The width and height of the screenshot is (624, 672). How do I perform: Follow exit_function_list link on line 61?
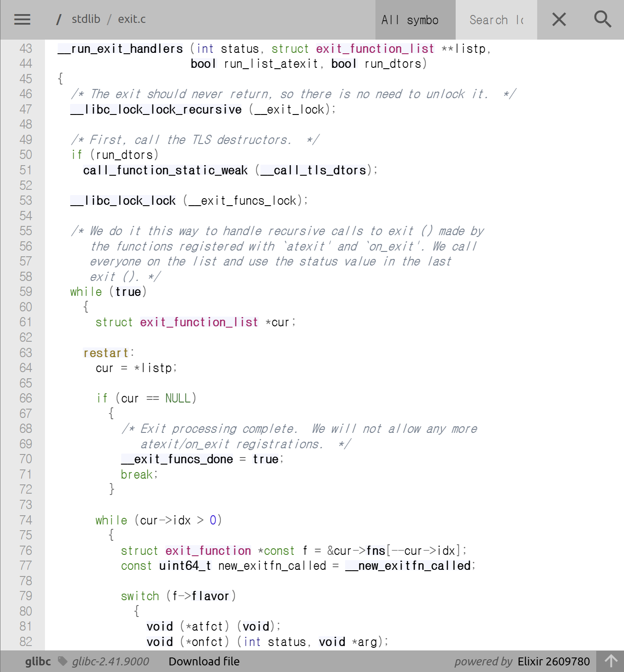pyautogui.click(x=199, y=322)
